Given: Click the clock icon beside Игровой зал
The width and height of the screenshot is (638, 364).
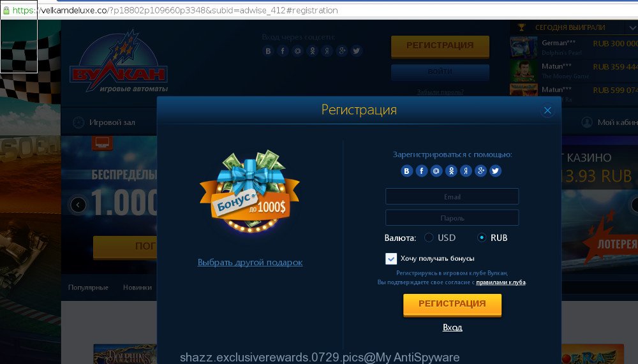Looking at the screenshot, I should pyautogui.click(x=78, y=122).
